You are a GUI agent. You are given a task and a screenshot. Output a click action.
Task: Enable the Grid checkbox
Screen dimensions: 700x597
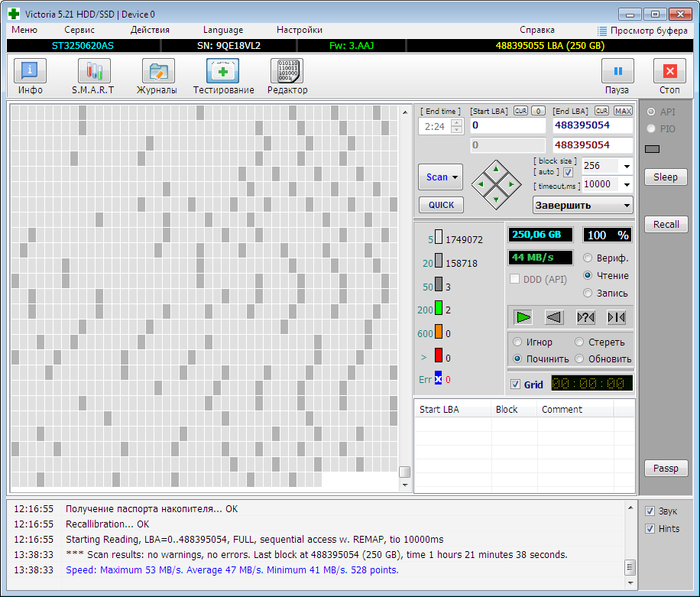click(x=516, y=384)
